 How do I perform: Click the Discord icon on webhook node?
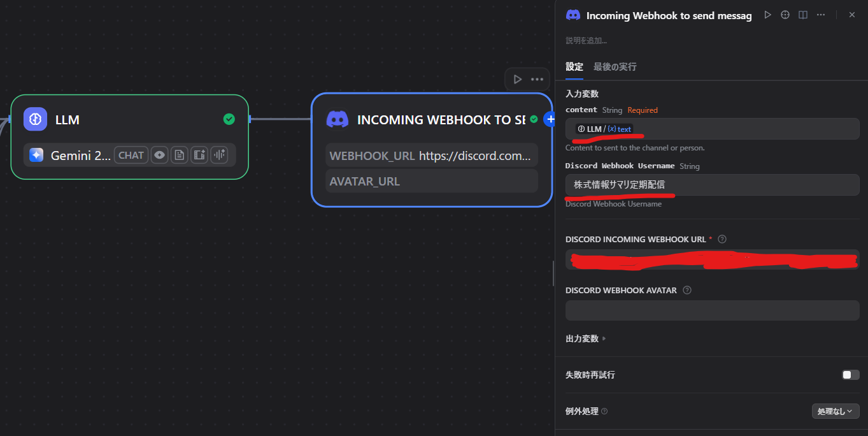coord(338,119)
